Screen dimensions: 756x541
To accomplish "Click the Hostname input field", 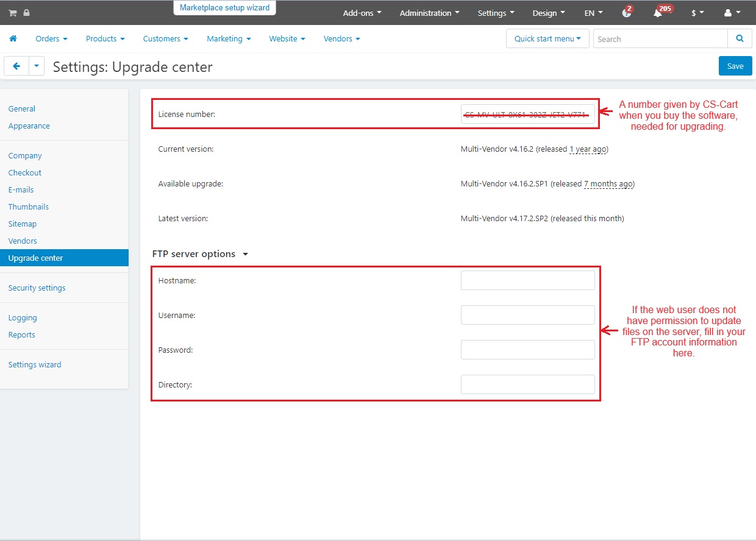I will tap(528, 280).
